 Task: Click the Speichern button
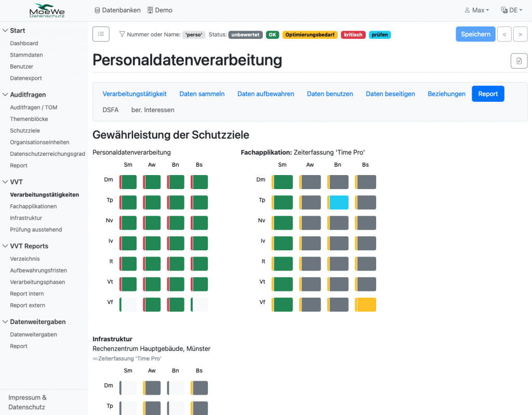tap(475, 34)
